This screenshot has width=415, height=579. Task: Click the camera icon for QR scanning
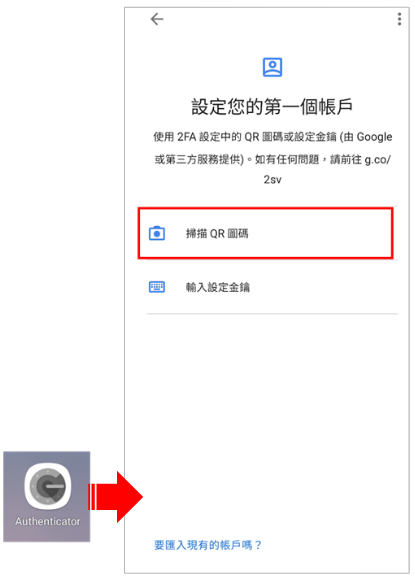click(157, 233)
